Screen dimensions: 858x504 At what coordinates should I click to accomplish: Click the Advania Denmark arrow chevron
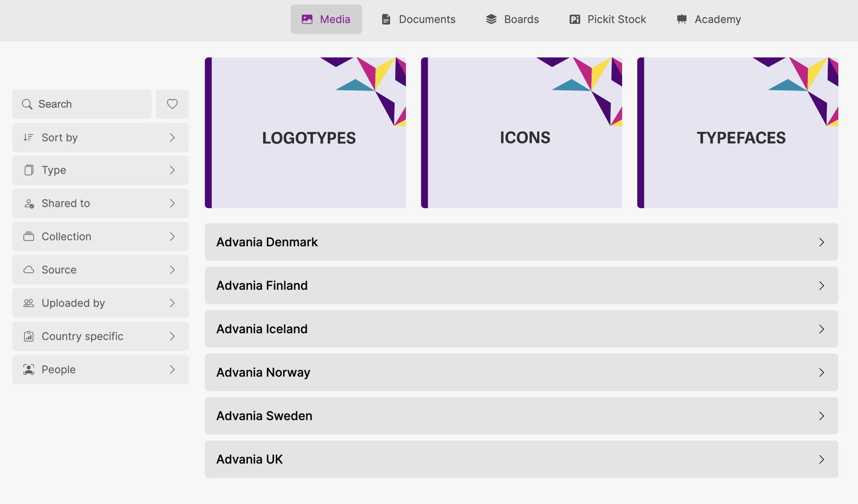[x=822, y=242]
